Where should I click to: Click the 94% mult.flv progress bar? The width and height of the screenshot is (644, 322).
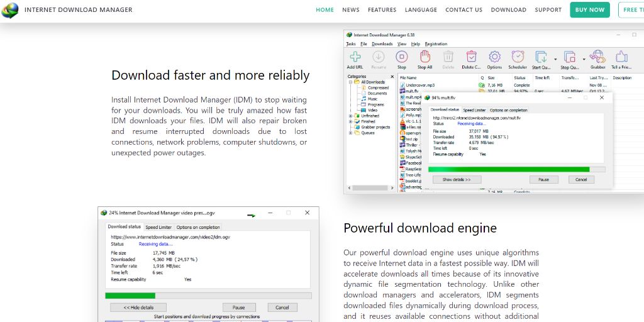tap(517, 169)
